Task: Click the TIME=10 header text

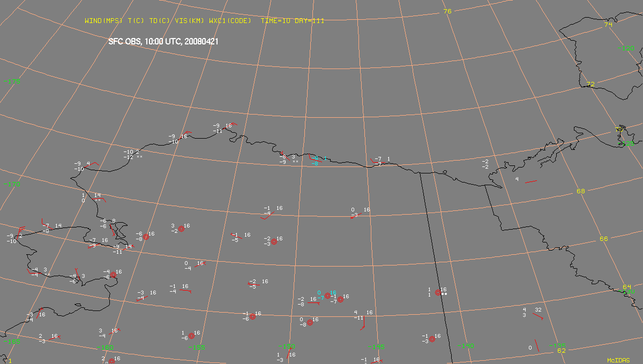Action: pyautogui.click(x=275, y=21)
